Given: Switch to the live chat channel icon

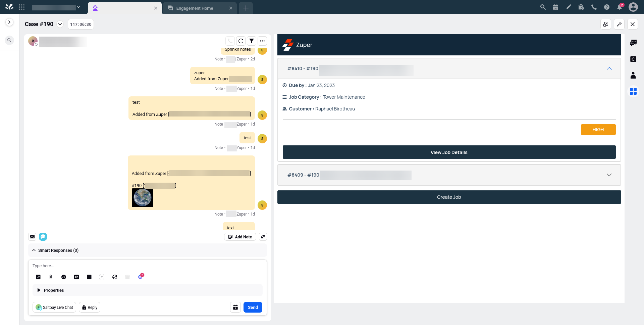Looking at the screenshot, I should pos(43,237).
